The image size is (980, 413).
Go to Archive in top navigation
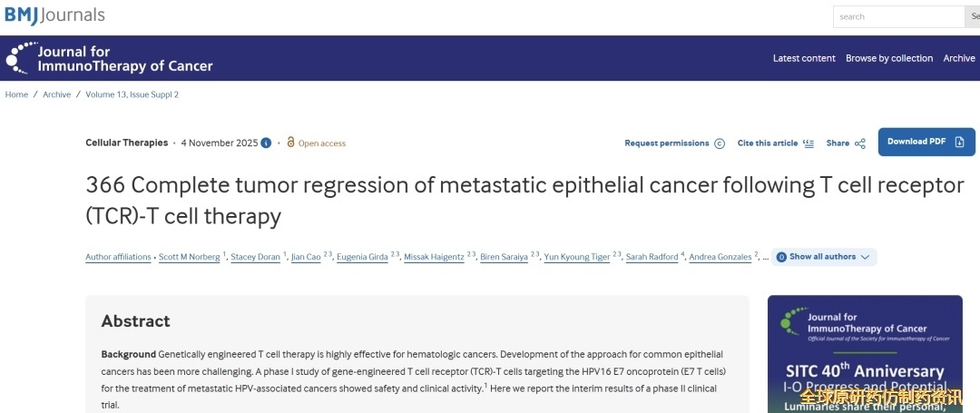point(958,58)
